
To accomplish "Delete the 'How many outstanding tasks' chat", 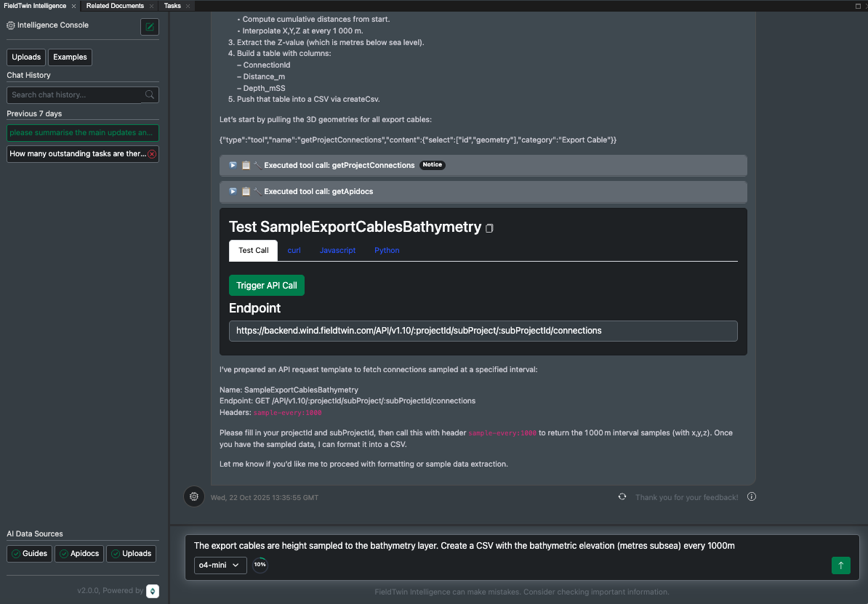I will pos(152,154).
